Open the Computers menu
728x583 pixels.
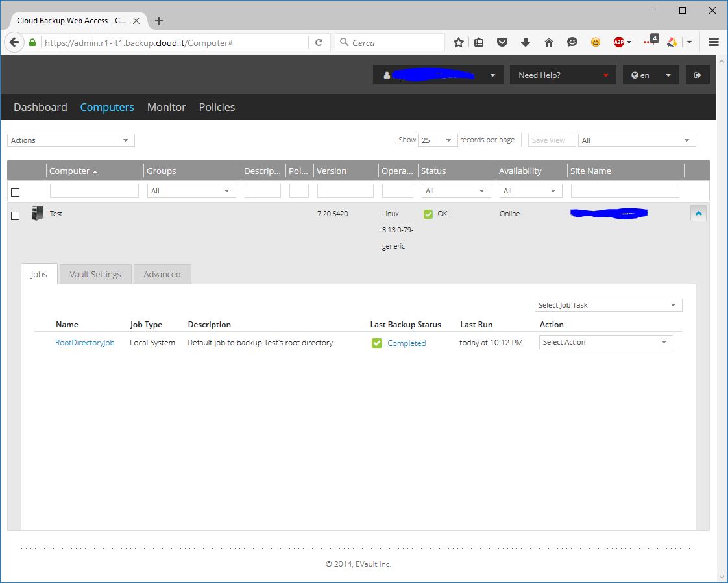point(107,107)
